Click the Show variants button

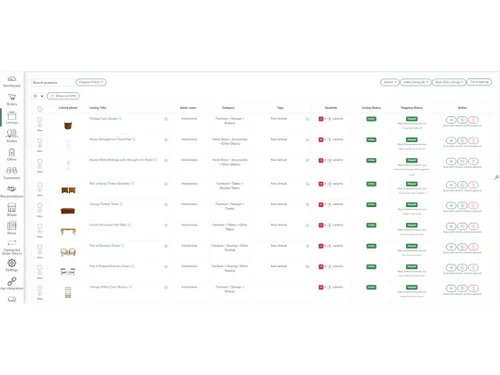tap(63, 96)
